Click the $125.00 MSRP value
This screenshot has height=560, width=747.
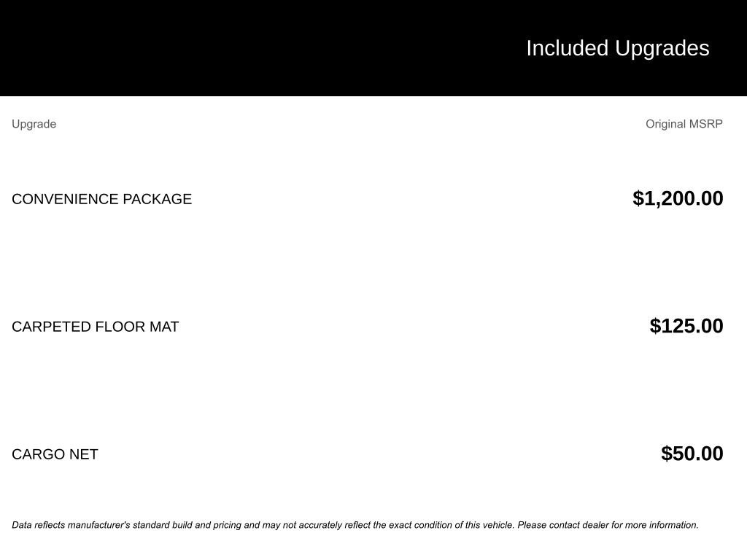point(686,326)
